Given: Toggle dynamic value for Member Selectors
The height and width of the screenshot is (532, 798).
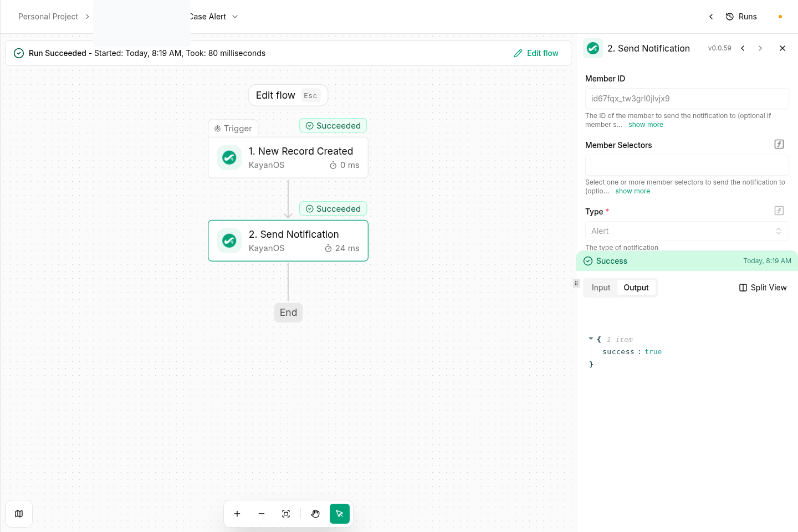Looking at the screenshot, I should tap(779, 144).
